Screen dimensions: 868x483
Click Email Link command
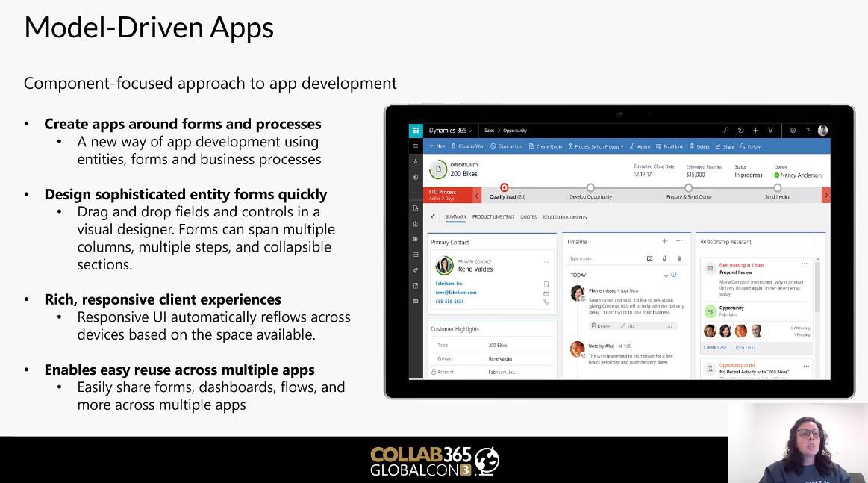tap(669, 146)
